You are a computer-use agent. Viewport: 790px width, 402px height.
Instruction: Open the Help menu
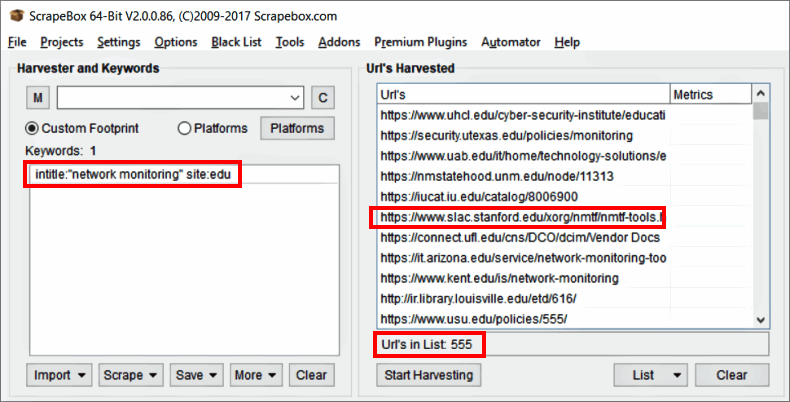coord(567,42)
